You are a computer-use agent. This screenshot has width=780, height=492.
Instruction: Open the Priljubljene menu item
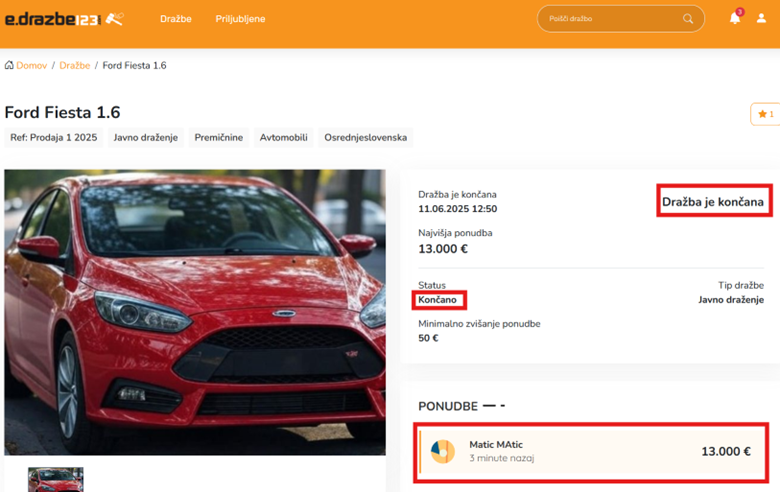[240, 19]
